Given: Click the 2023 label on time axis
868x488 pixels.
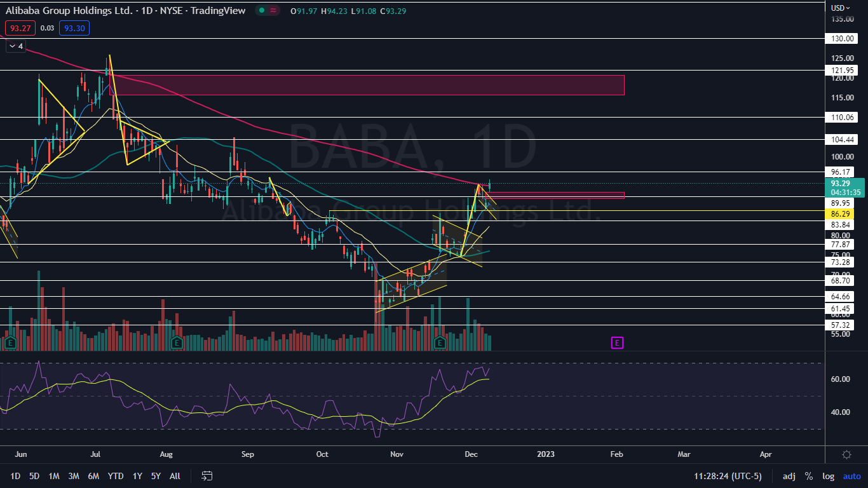Looking at the screenshot, I should click(545, 454).
